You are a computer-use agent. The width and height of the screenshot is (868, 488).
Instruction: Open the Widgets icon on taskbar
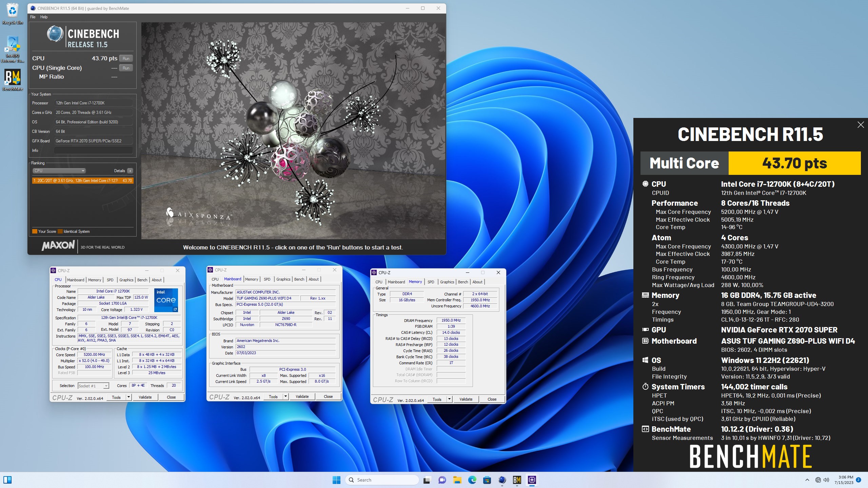7,480
